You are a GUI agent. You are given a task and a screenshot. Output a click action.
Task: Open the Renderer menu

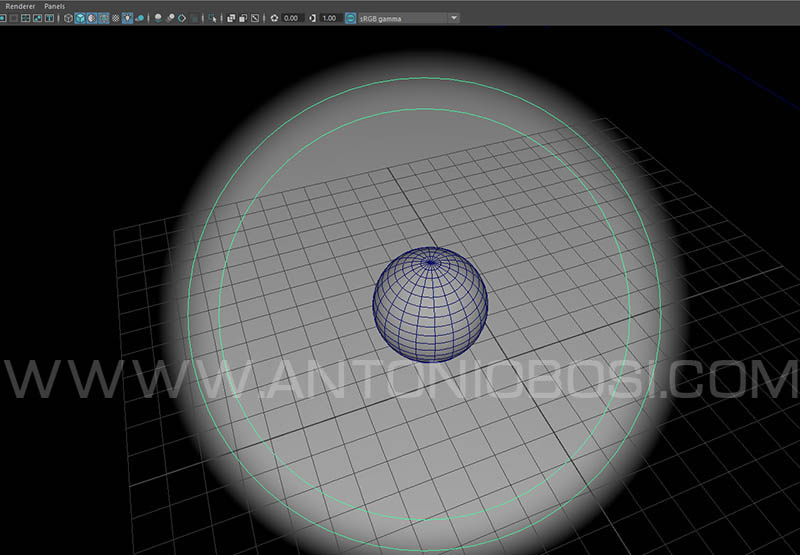[20, 6]
